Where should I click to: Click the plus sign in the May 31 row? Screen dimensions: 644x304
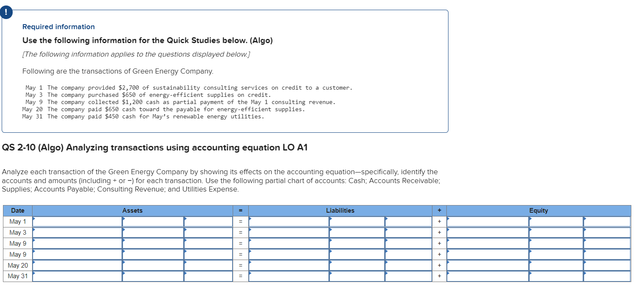(439, 277)
